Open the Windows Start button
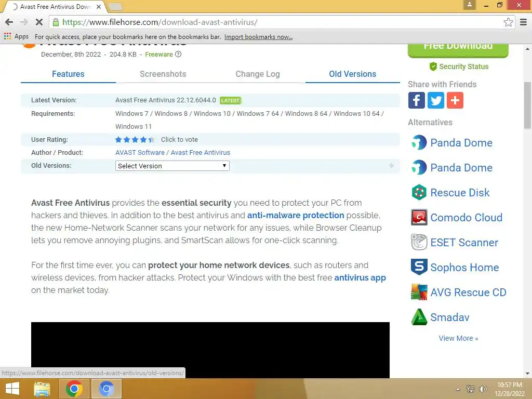This screenshot has height=399, width=532. point(12,389)
